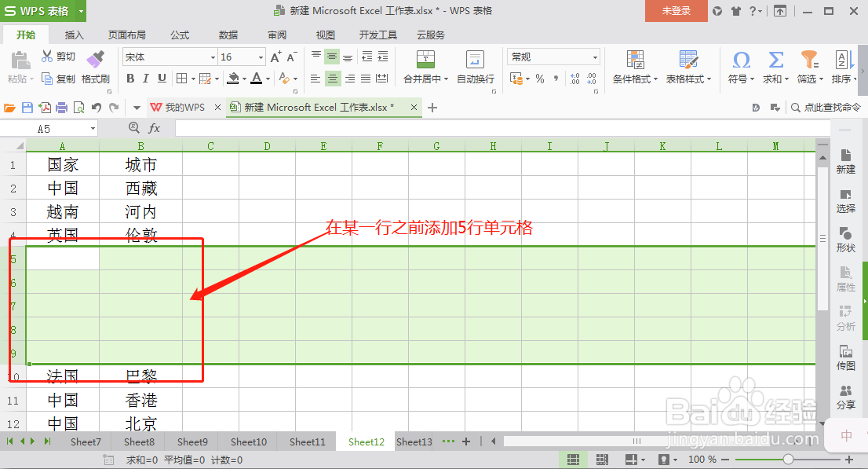868x469 pixels.
Task: Click the undo arrow icon
Action: pos(97,108)
